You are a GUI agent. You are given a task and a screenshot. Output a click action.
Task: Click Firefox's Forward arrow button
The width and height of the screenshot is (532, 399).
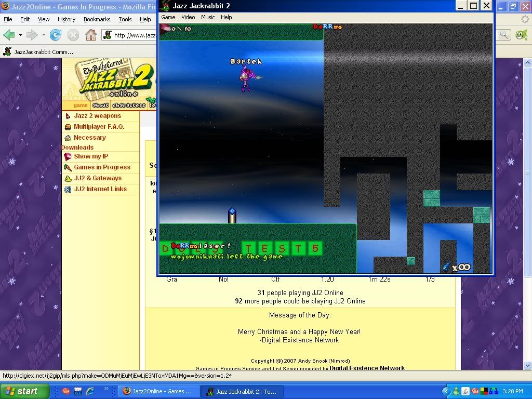[x=32, y=35]
